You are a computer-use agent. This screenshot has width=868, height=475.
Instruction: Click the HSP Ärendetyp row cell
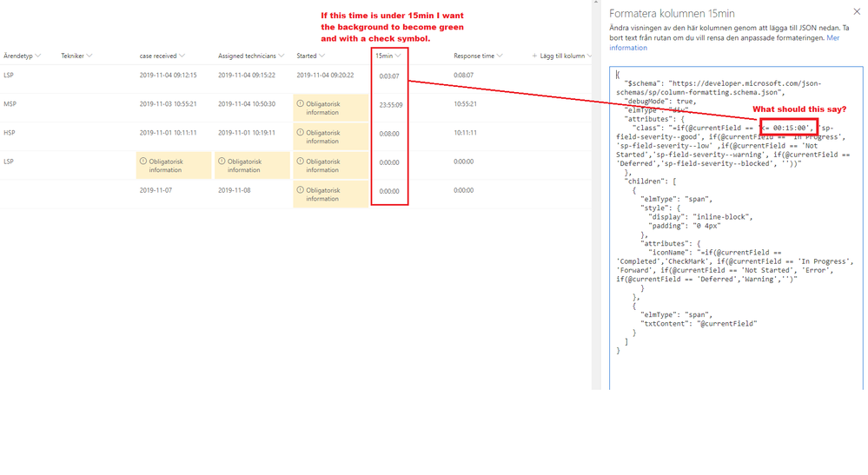[x=10, y=133]
